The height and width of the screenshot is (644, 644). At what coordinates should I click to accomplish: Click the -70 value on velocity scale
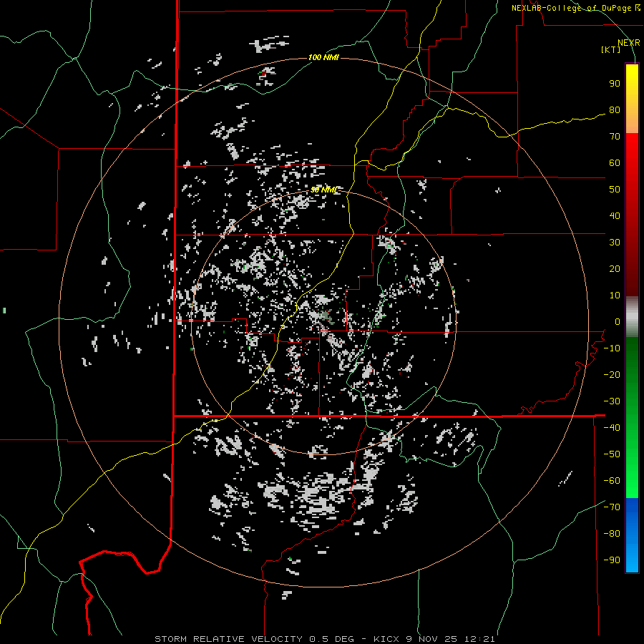point(612,507)
